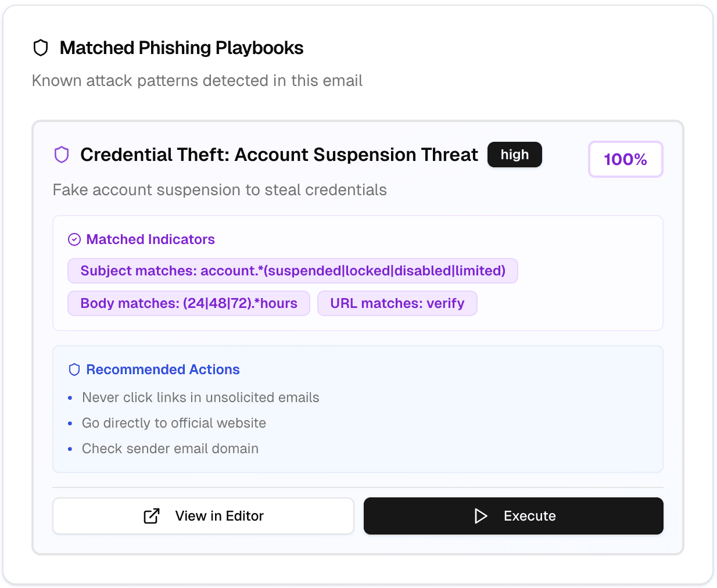
Task: Click the 100% confidence progress indicator
Action: 626,159
